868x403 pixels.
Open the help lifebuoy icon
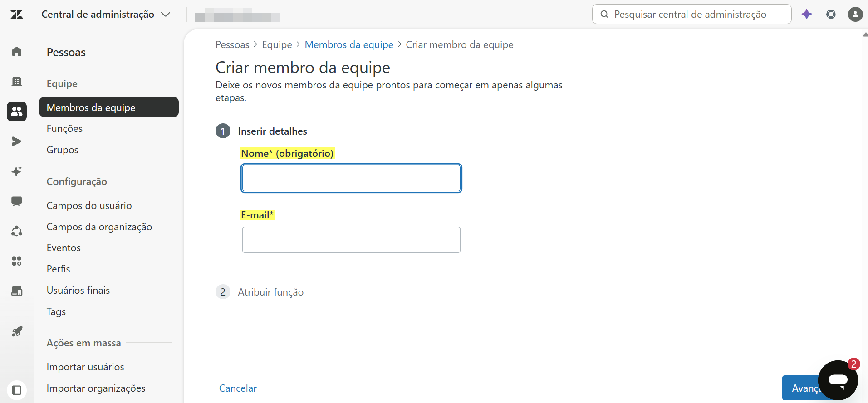click(831, 14)
